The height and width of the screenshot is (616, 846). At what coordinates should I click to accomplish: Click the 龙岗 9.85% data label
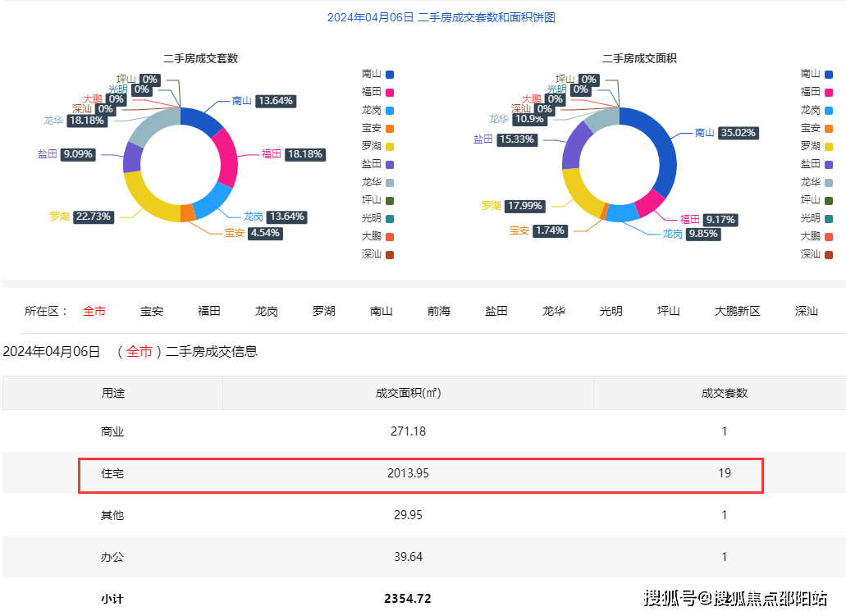click(692, 234)
